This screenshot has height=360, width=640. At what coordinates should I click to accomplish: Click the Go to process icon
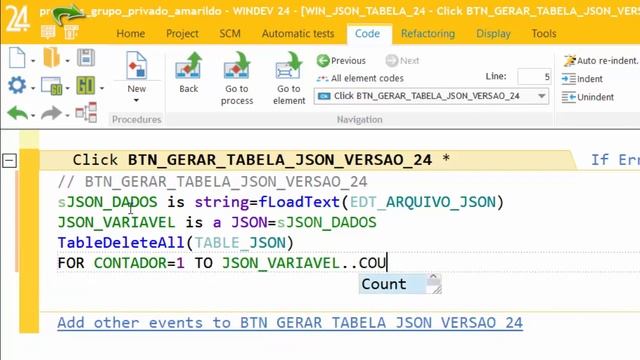click(237, 66)
